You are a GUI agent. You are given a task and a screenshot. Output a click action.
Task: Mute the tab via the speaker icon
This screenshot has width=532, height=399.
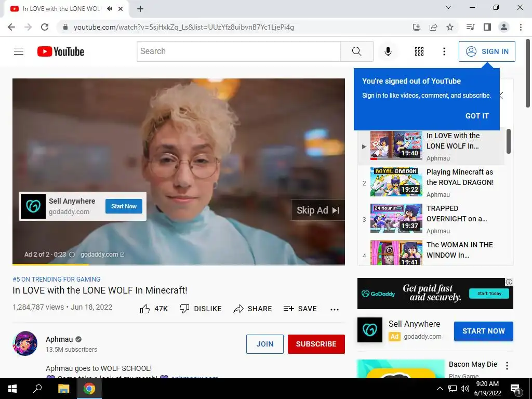(x=109, y=9)
